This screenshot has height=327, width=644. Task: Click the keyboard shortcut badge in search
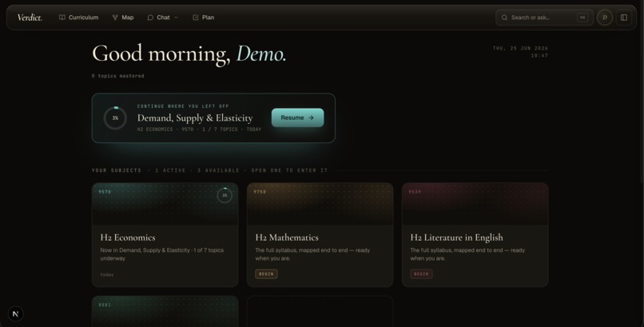tap(582, 18)
